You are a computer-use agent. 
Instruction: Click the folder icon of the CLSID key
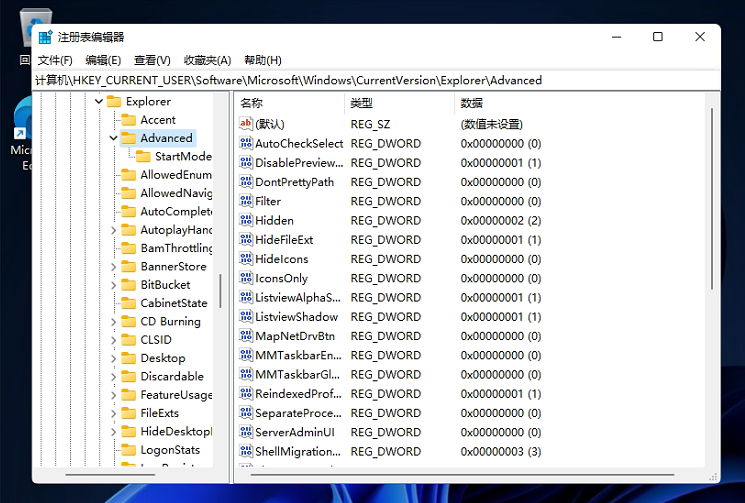[129, 340]
